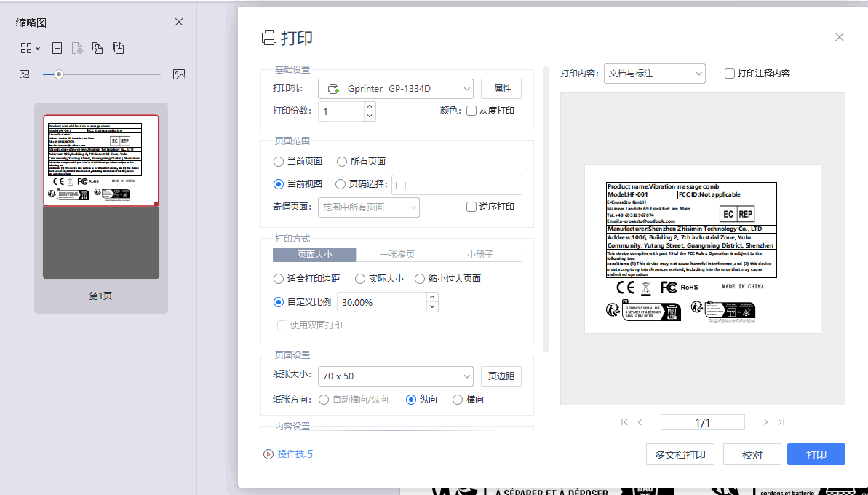The image size is (868, 495).
Task: Click the small thumbnail size icon
Action: coord(25,74)
